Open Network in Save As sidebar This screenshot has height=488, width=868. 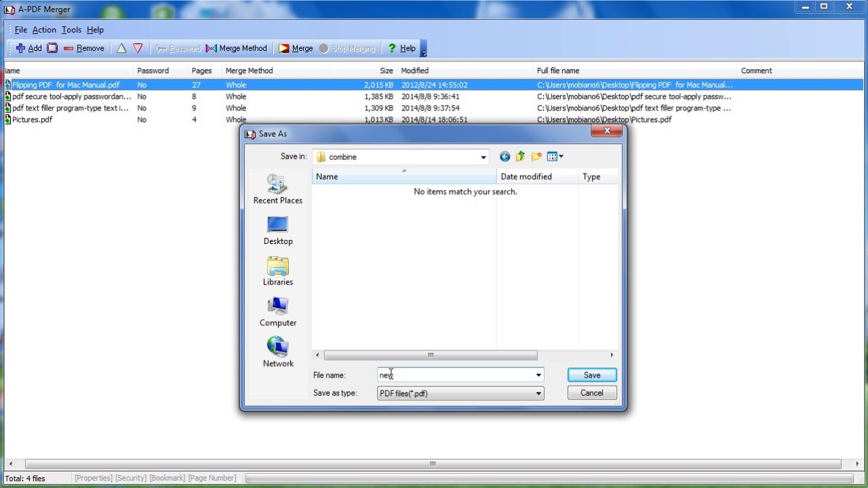tap(278, 352)
